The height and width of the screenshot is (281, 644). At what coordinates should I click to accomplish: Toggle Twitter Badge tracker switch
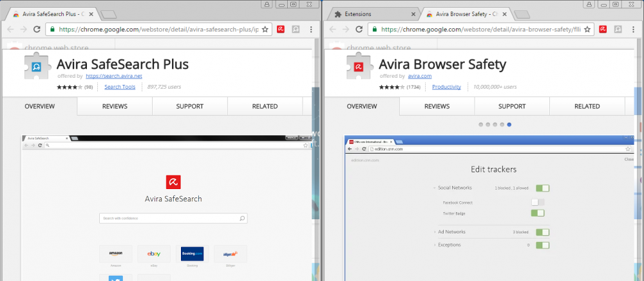[538, 213]
